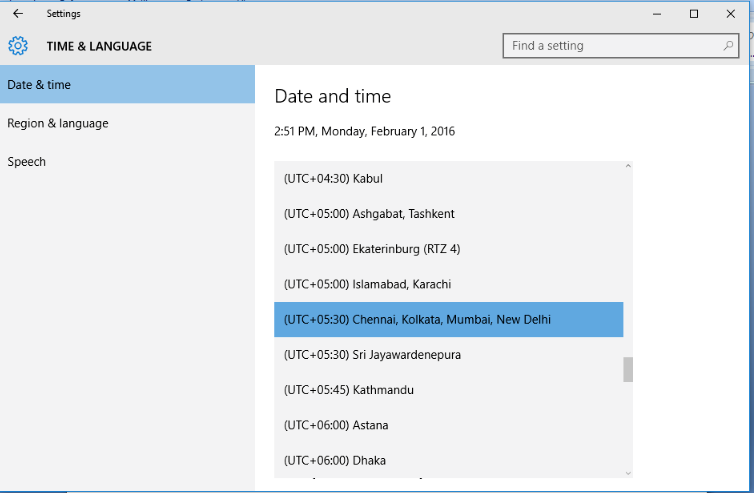
Task: Open the Speech settings section
Action: click(x=27, y=161)
